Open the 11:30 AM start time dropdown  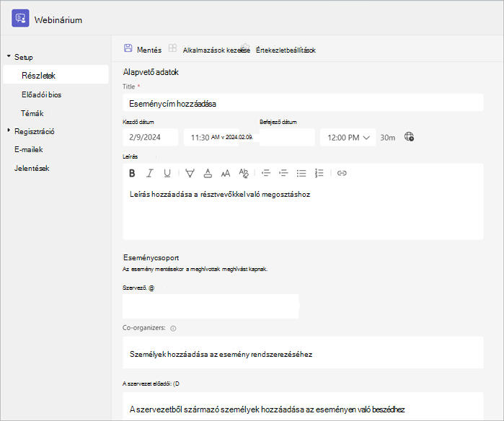[211, 138]
